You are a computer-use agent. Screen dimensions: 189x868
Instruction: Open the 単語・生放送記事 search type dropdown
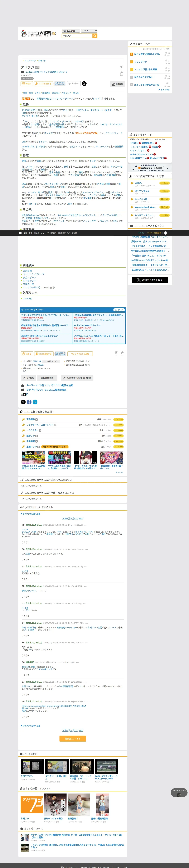pyautogui.click(x=71, y=31)
